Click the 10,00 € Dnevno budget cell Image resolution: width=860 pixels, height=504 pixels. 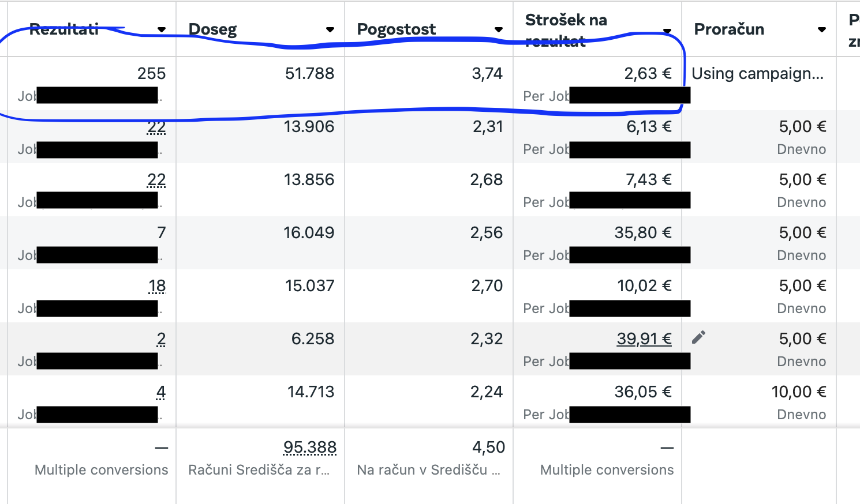(x=759, y=402)
